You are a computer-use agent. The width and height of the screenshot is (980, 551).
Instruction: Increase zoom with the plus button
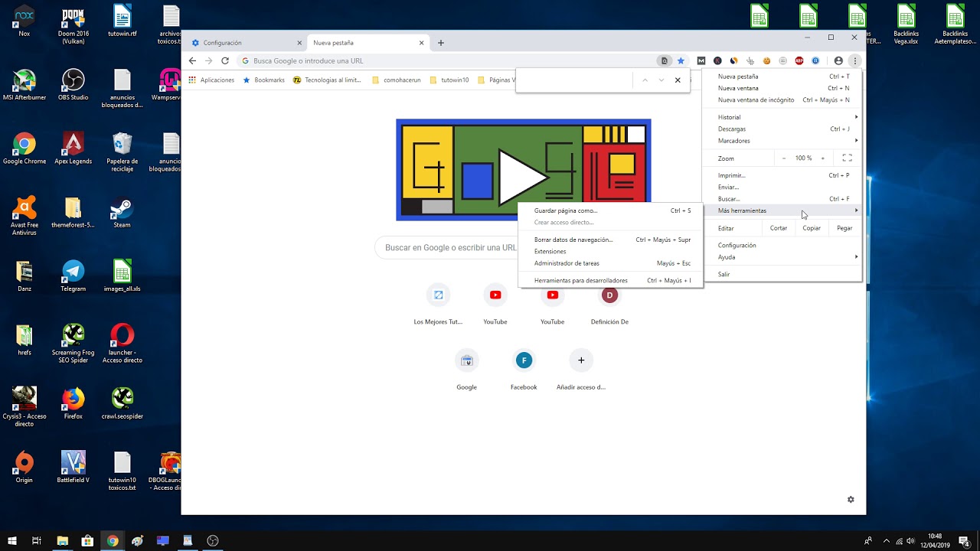pos(823,158)
